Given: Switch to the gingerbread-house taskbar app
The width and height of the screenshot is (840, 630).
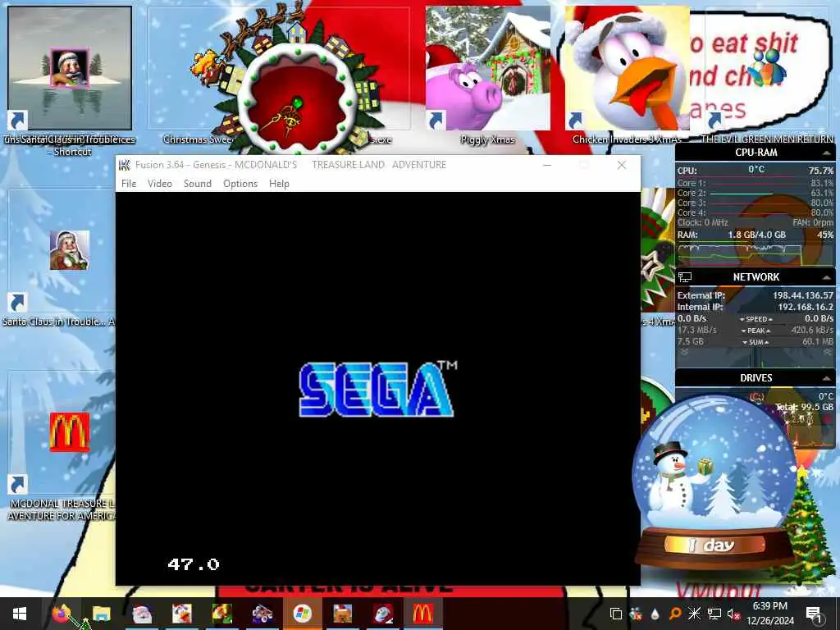Looking at the screenshot, I should point(343,614).
